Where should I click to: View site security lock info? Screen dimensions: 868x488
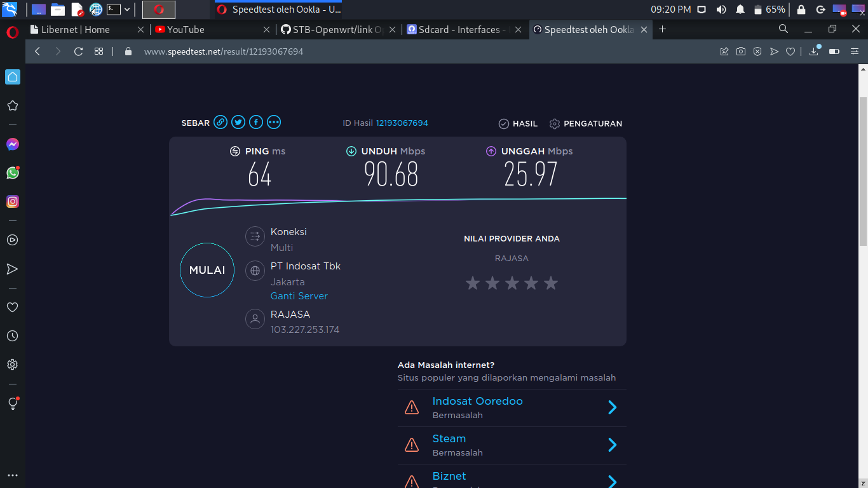[128, 51]
